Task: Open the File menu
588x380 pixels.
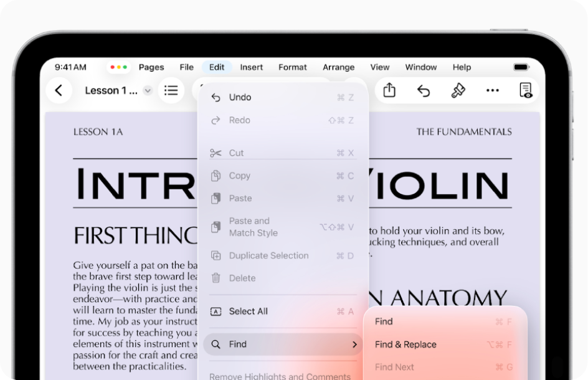Action: coord(186,67)
